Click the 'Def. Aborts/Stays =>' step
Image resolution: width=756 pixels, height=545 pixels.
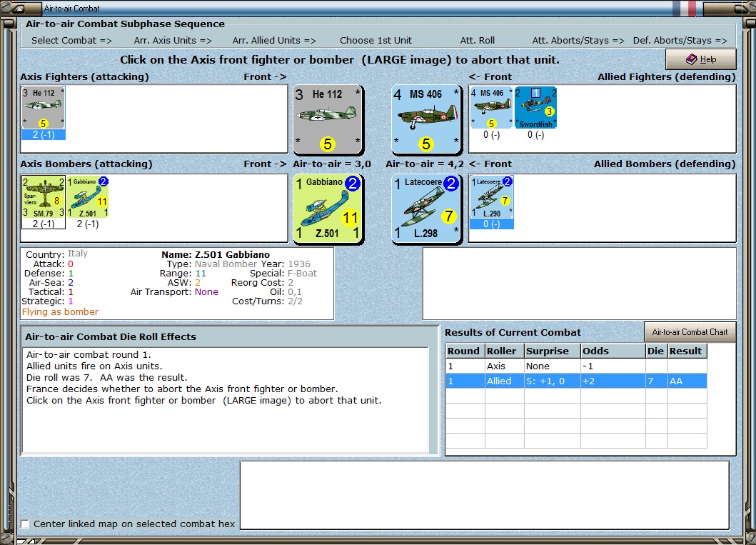pos(680,41)
